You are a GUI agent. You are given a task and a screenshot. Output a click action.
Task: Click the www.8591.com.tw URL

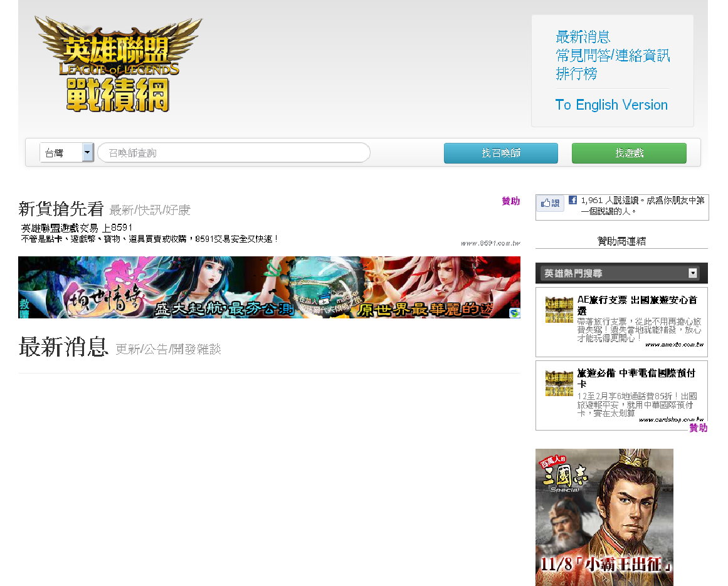pos(490,243)
